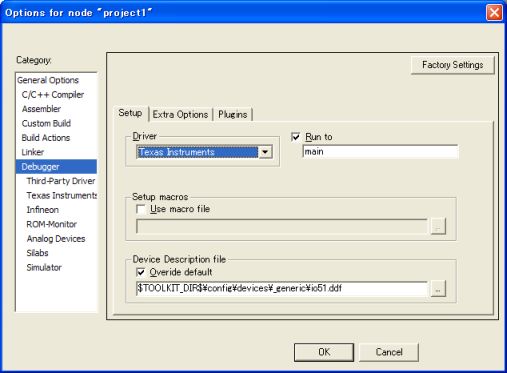Choose Texas Instruments in category list

pos(62,195)
